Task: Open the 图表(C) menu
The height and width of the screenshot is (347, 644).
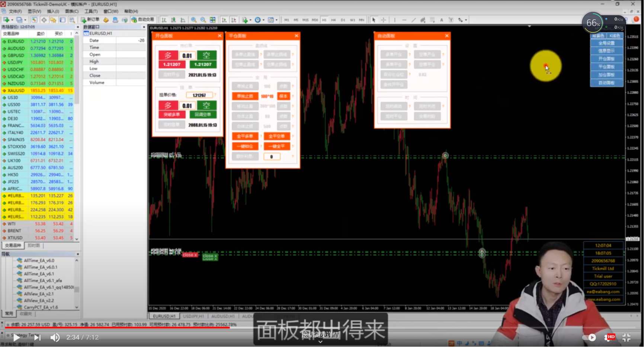Action: (x=72, y=12)
